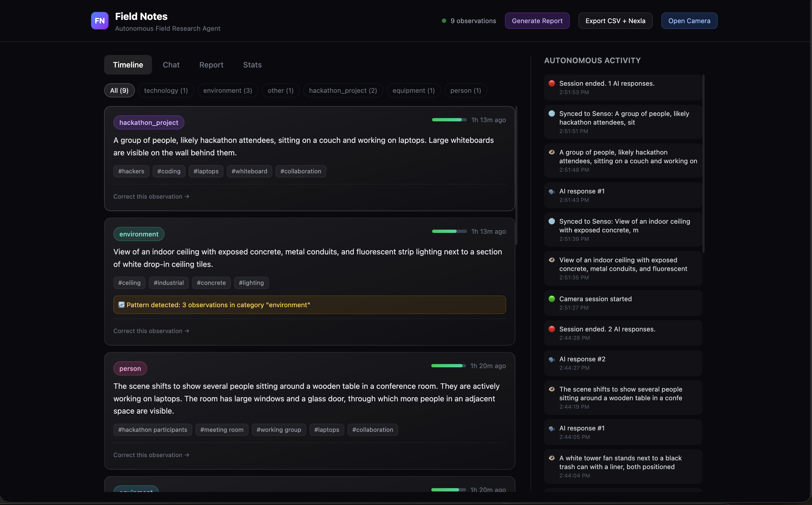Toggle the hackathon_project (2) filter

click(343, 91)
